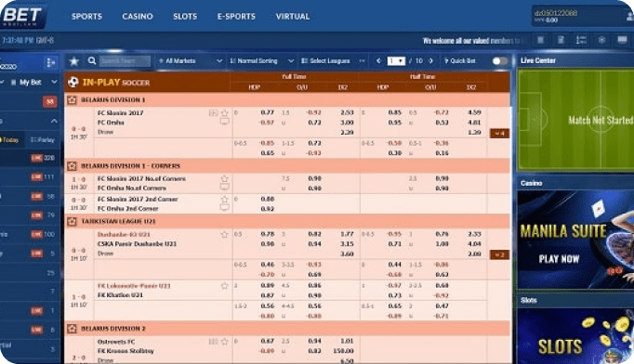Star the FC Slonim 2017 match
Viewport: 634px width, 364px height.
pyautogui.click(x=225, y=113)
